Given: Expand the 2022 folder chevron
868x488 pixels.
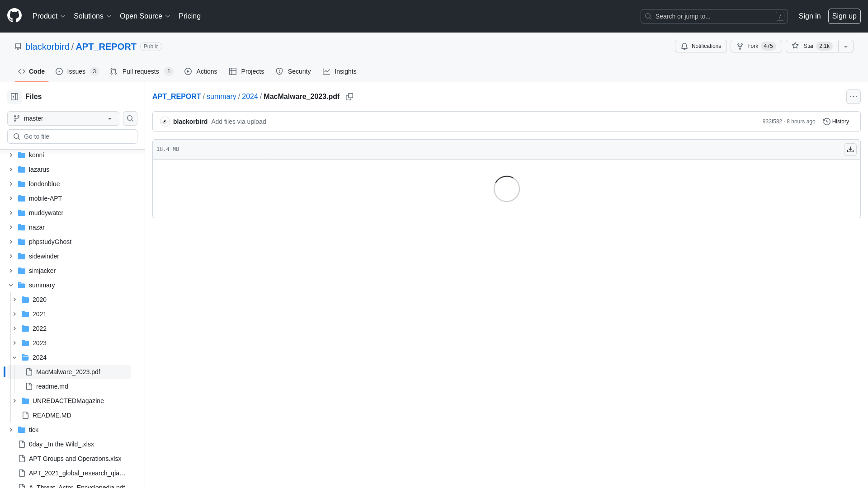Looking at the screenshot, I should point(14,328).
